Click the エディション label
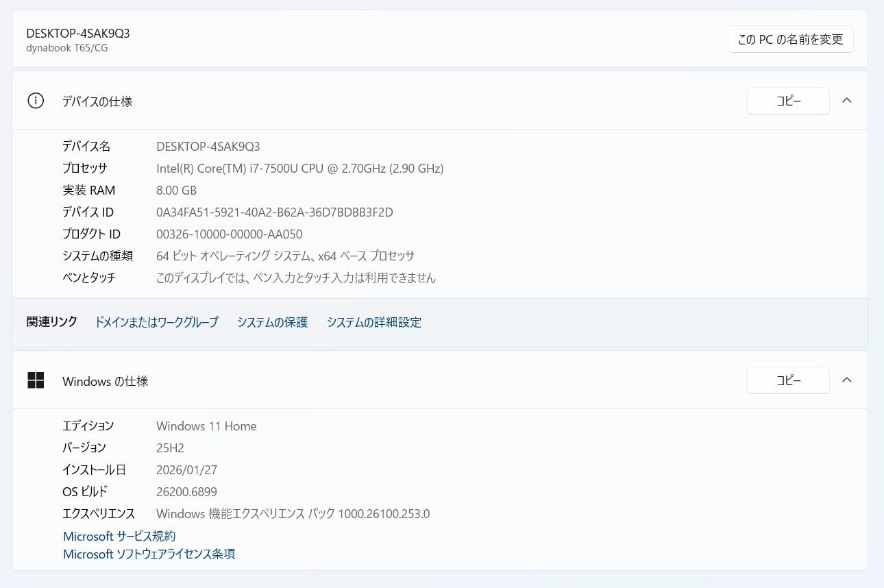Viewport: 884px width, 588px height. (88, 426)
